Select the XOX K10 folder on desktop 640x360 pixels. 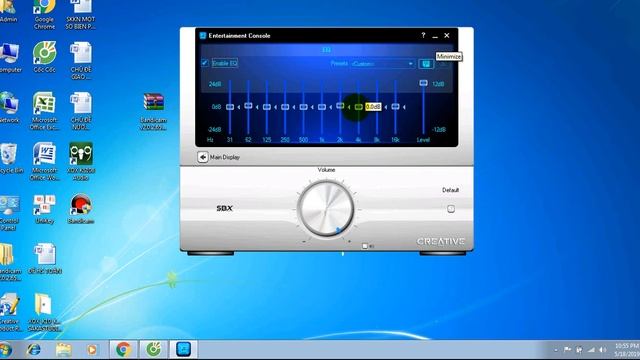pos(44,313)
